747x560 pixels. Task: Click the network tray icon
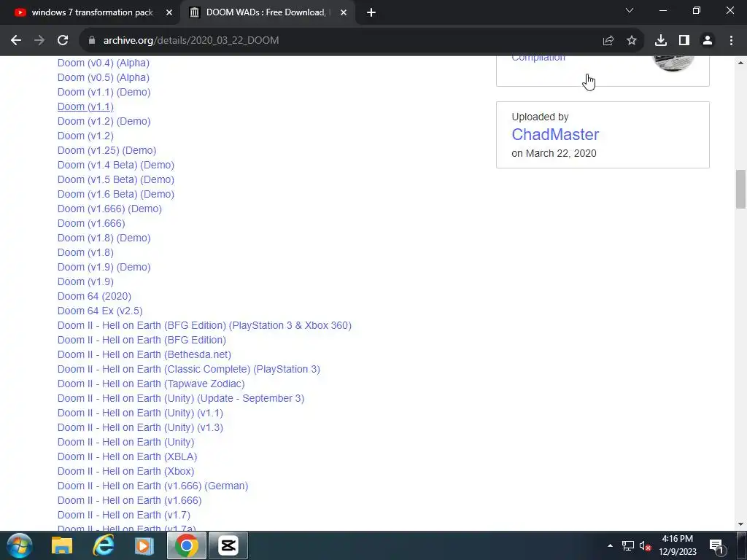click(x=628, y=545)
